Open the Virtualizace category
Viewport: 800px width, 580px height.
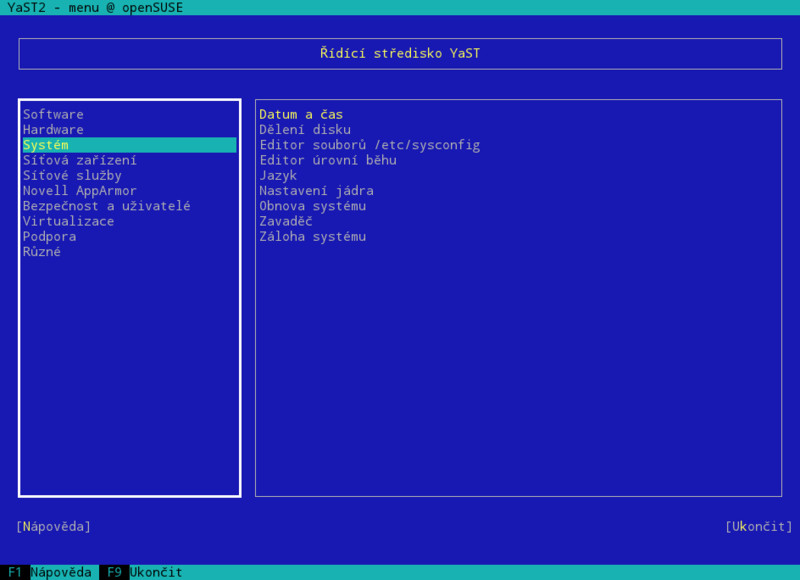[68, 221]
